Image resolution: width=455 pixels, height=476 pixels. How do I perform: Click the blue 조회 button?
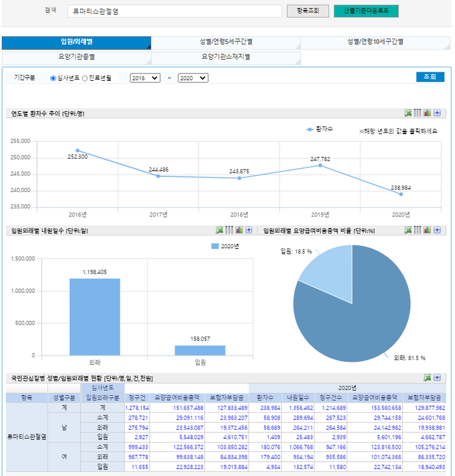(430, 77)
